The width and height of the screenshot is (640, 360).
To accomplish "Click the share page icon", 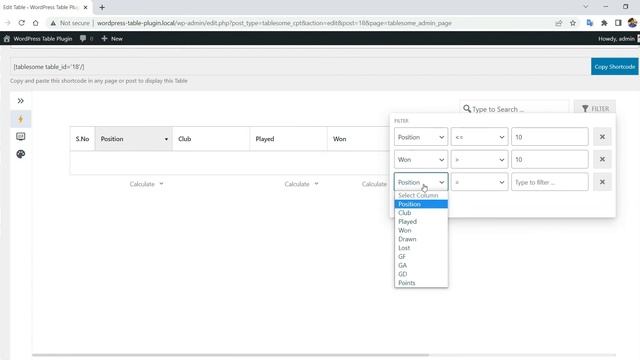I will click(558, 23).
